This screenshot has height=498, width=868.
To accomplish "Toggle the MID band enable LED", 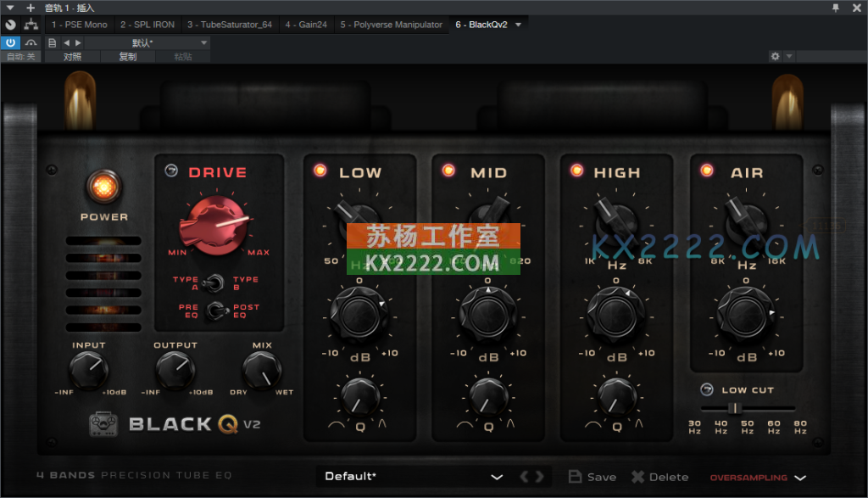I will point(448,170).
